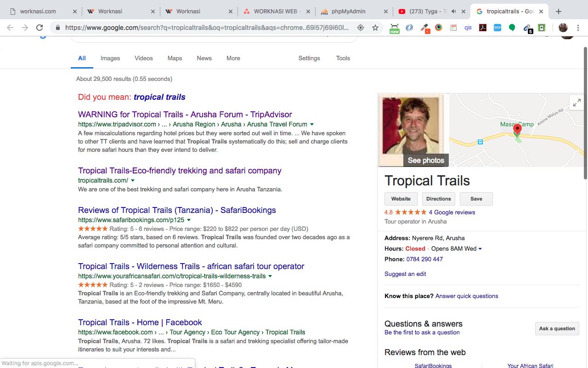Open search Tools options

click(343, 58)
